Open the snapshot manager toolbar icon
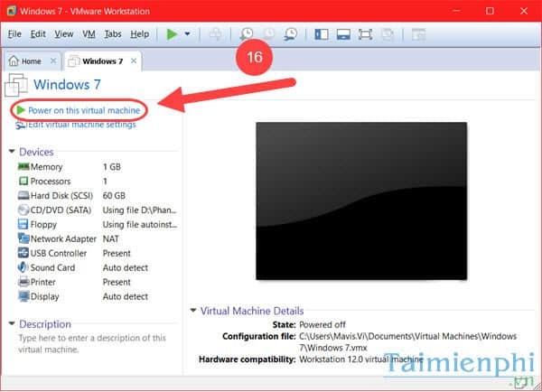The image size is (542, 392). (x=291, y=34)
